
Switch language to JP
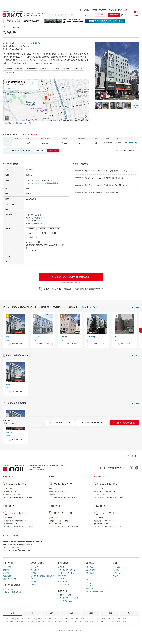point(122,15)
